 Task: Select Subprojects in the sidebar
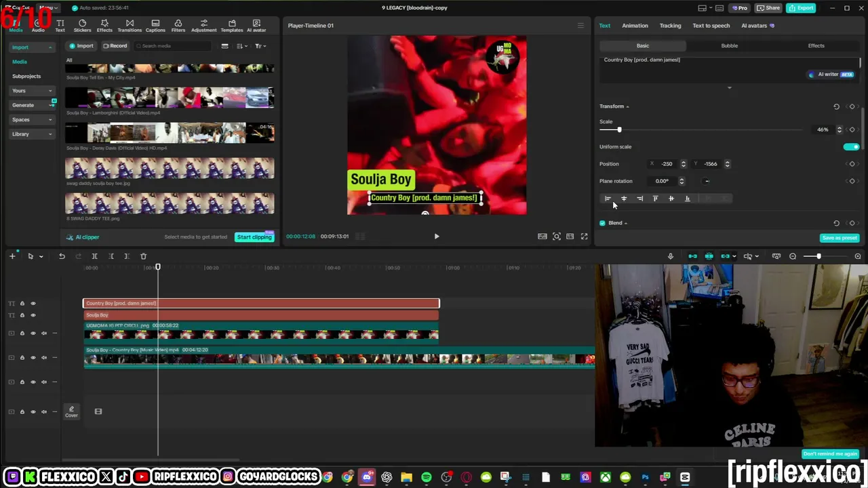click(26, 77)
